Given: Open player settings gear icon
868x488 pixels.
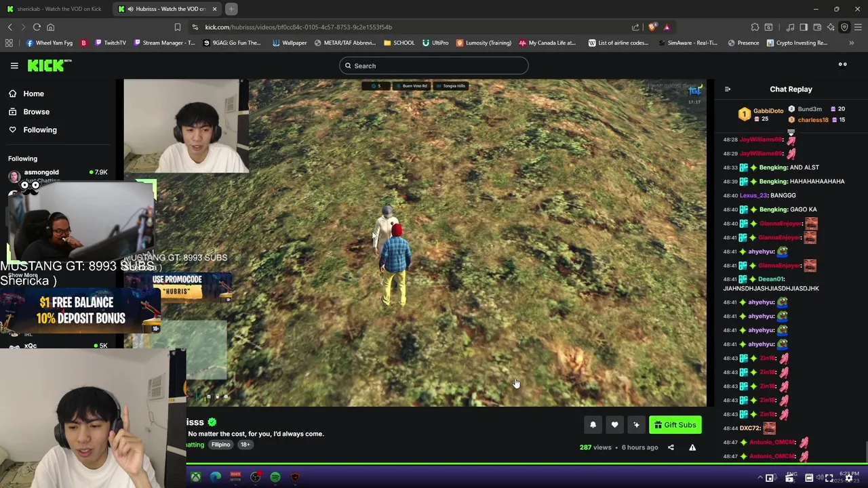Looking at the screenshot, I should [849, 478].
